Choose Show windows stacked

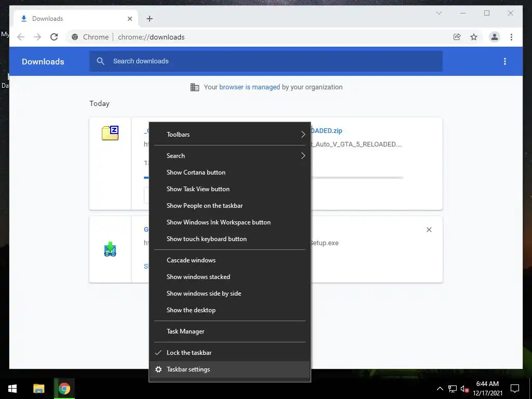(x=230, y=277)
